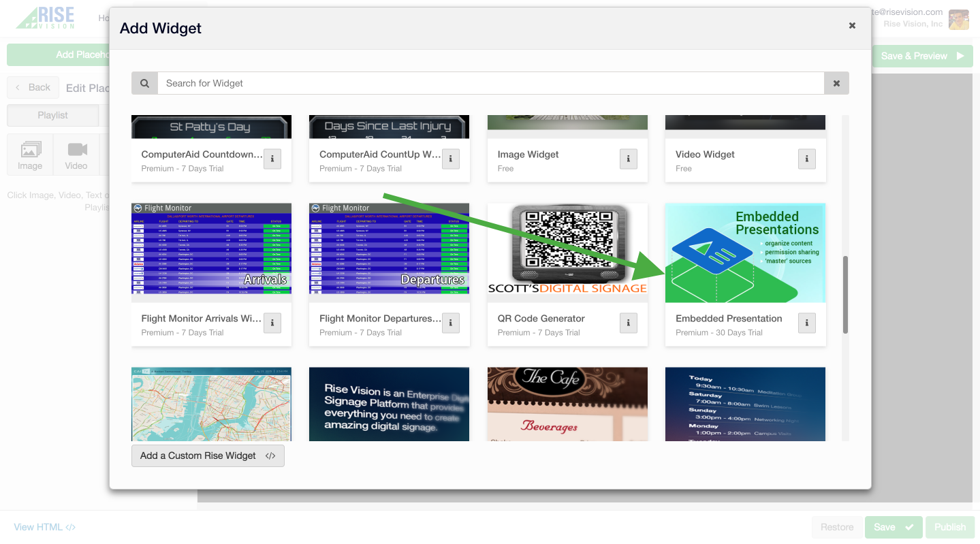The height and width of the screenshot is (544, 980).
Task: Select the weekly schedule widget thumbnail
Action: [x=746, y=404]
